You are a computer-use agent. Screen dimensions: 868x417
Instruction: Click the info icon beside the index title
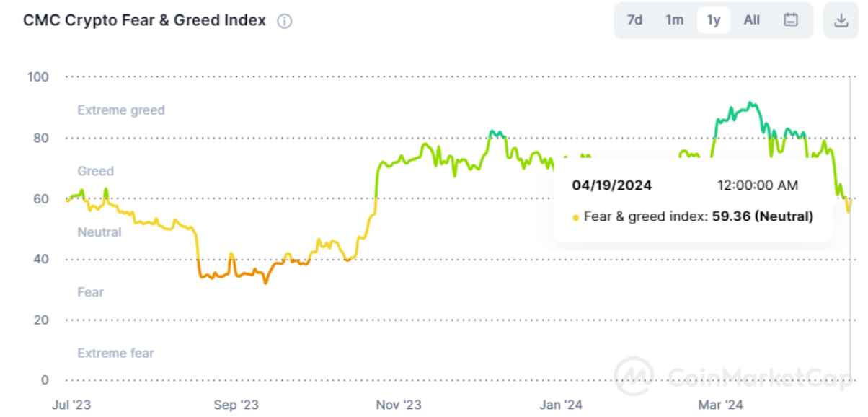click(285, 21)
